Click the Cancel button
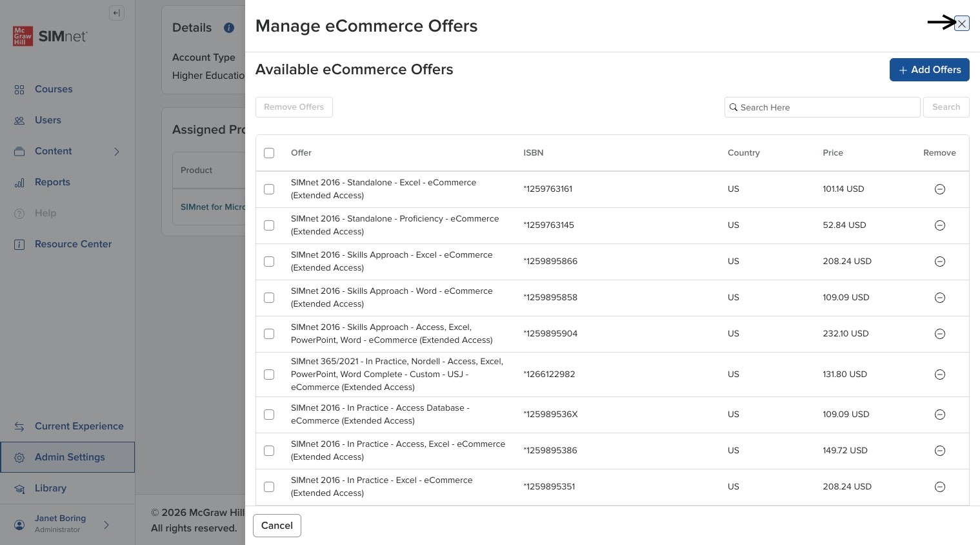The width and height of the screenshot is (980, 545). 277,526
